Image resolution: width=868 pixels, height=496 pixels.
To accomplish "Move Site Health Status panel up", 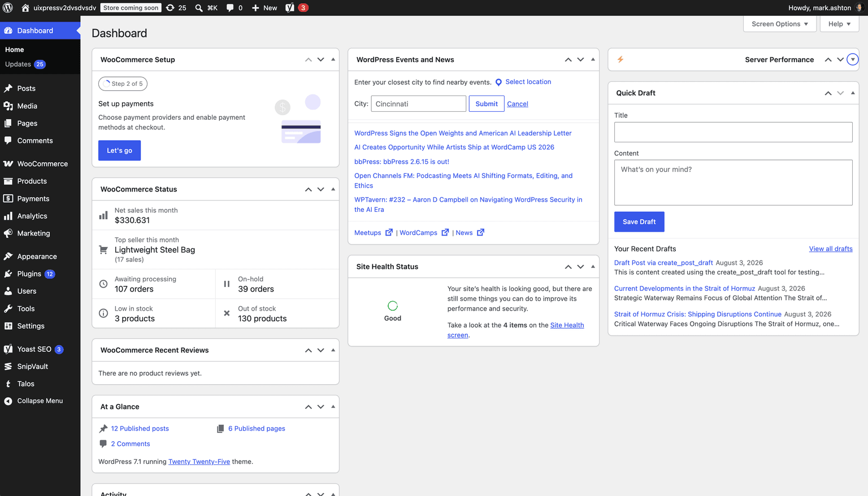I will click(568, 267).
